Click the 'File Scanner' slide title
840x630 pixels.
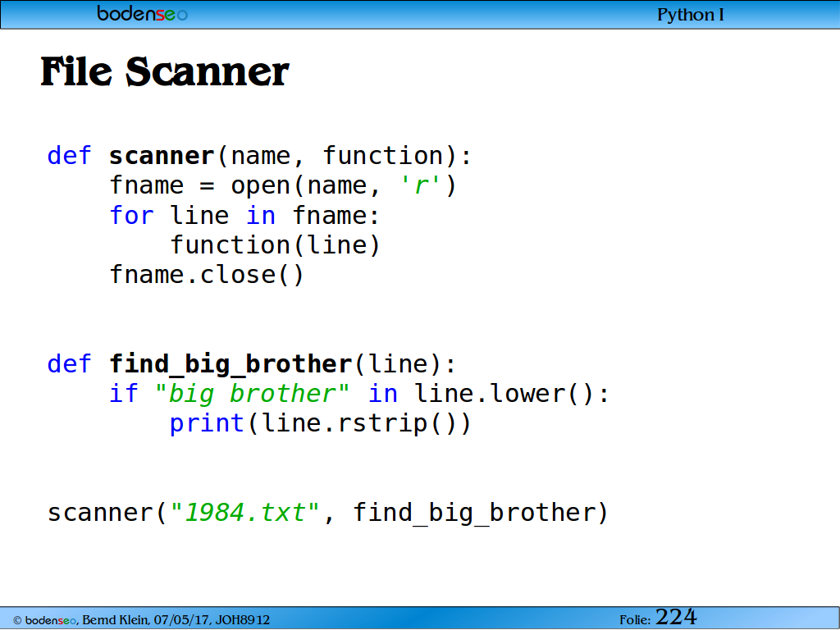point(164,71)
